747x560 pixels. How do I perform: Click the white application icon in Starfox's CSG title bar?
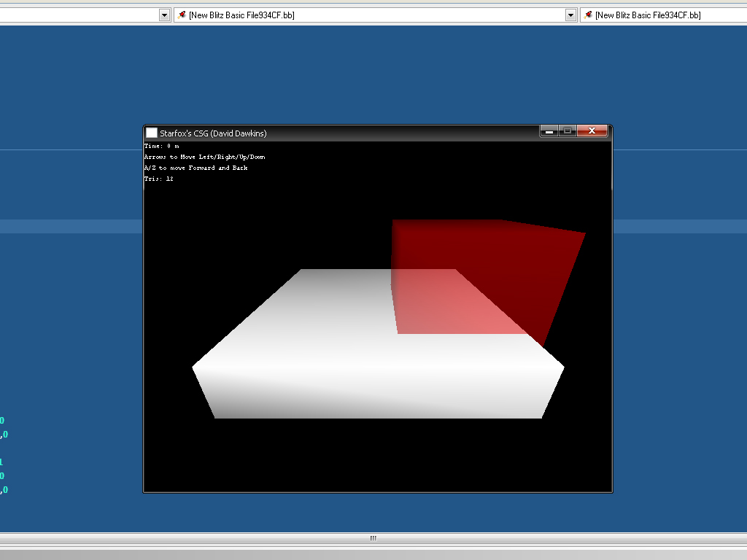click(152, 133)
